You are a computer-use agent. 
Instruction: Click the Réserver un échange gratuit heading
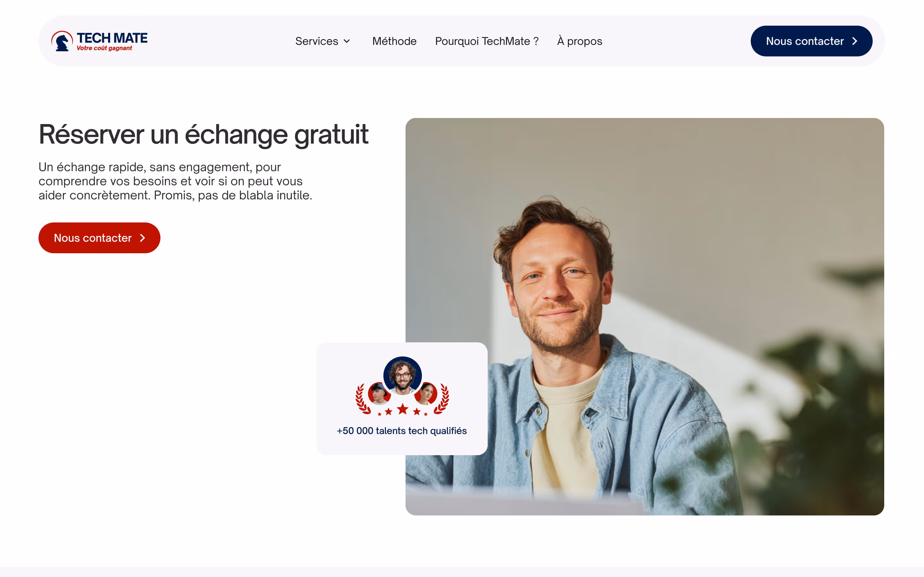(203, 135)
